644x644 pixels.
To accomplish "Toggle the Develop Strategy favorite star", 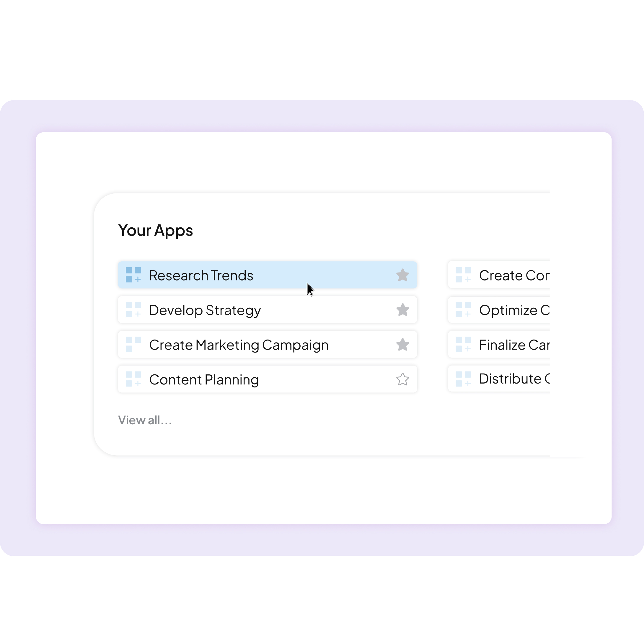I will click(x=403, y=310).
